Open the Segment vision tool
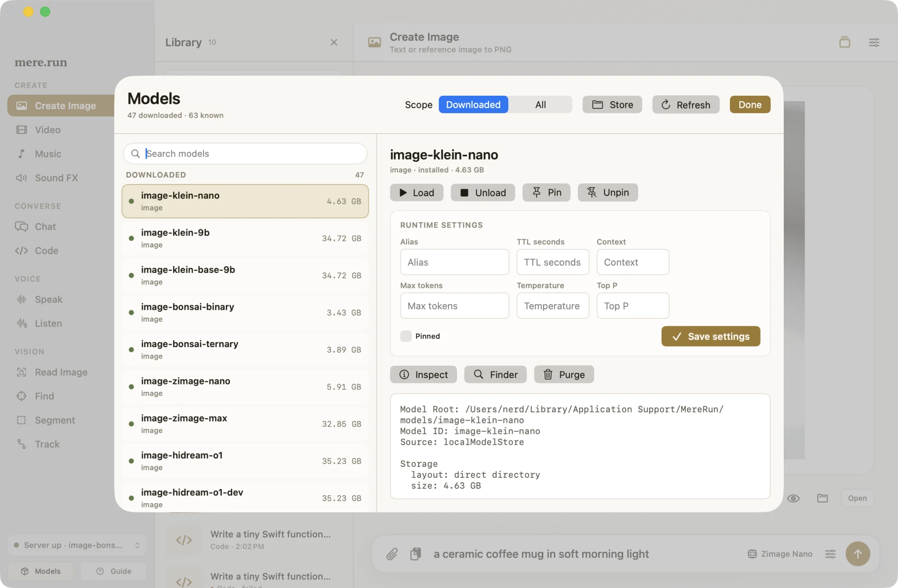This screenshot has width=898, height=588. click(x=54, y=420)
